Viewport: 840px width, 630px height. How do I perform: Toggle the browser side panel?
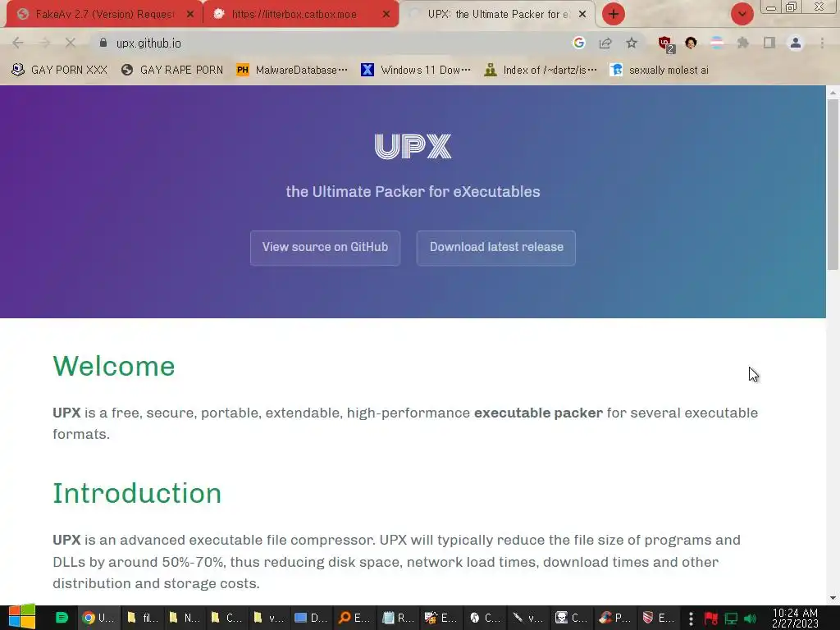(769, 43)
